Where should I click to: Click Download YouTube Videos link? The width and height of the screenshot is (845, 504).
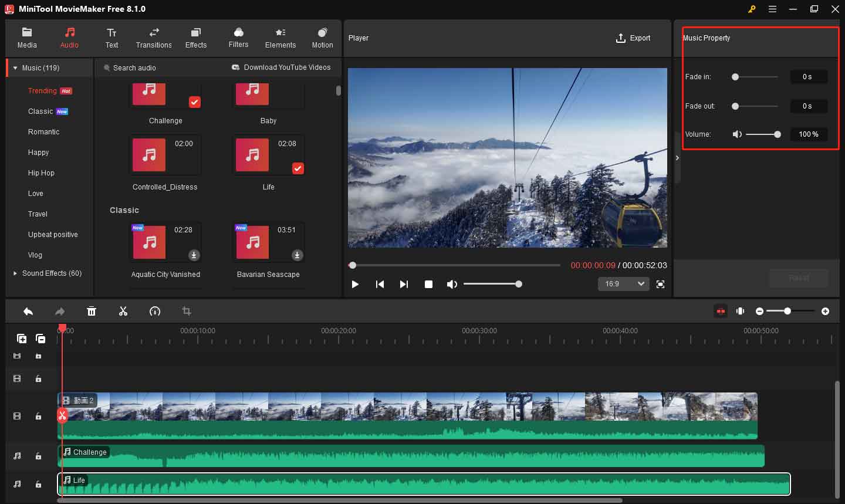coord(281,67)
